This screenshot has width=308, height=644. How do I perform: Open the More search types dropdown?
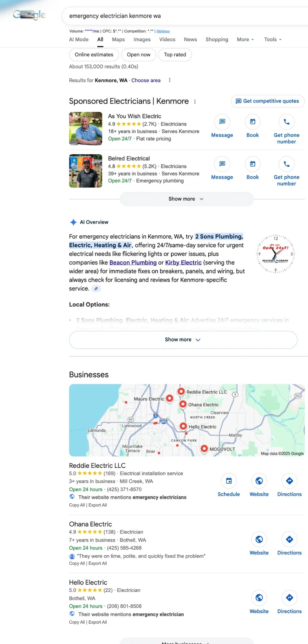tap(245, 39)
